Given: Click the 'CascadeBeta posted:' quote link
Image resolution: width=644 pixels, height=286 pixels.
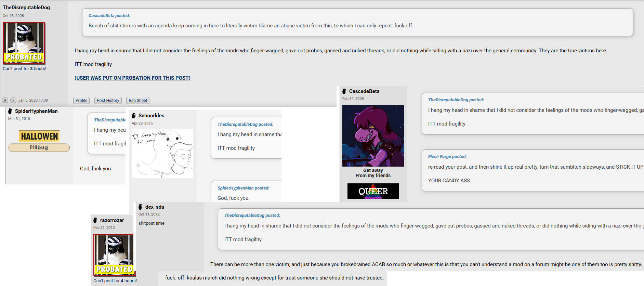Looking at the screenshot, I should click(x=109, y=16).
